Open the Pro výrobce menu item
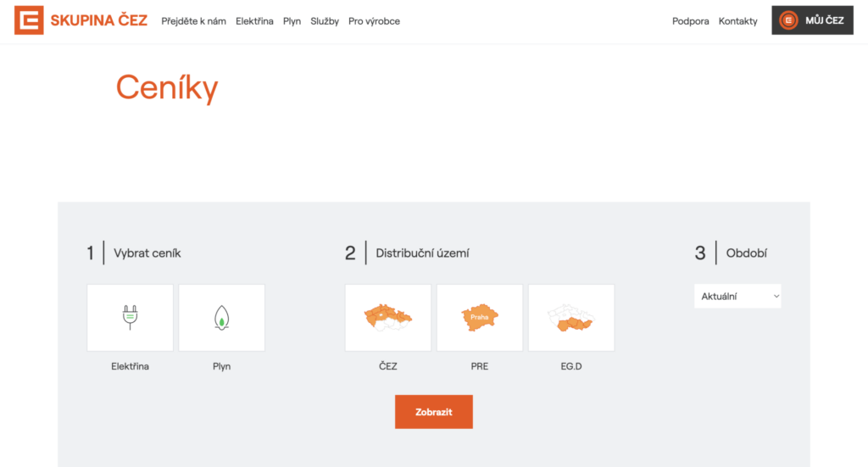The image size is (868, 467). pyautogui.click(x=374, y=21)
